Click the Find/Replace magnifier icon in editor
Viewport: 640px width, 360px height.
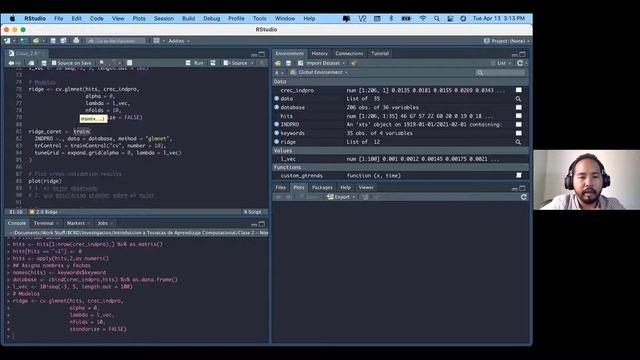click(x=102, y=63)
